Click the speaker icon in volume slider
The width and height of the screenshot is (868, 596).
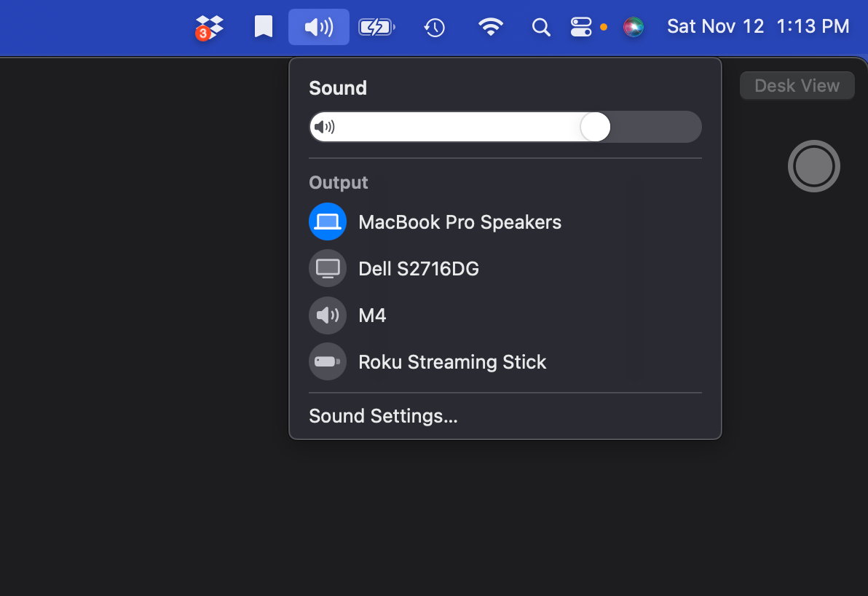(x=324, y=127)
